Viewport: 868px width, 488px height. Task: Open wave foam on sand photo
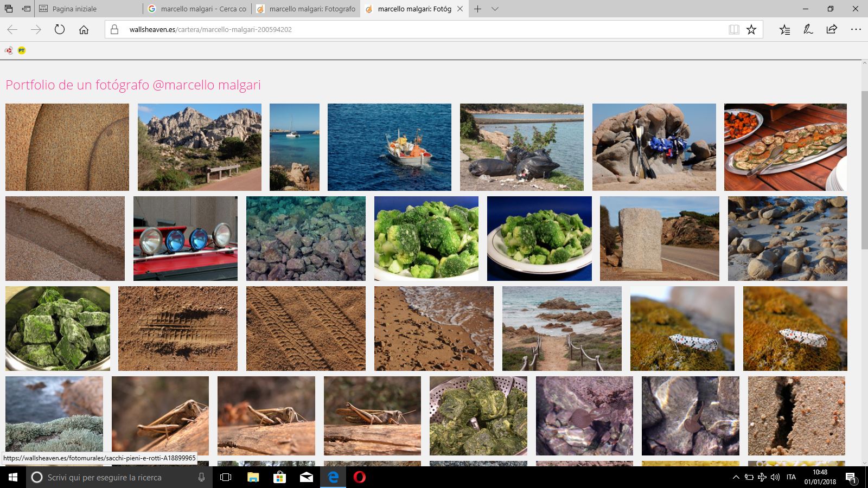tap(434, 329)
